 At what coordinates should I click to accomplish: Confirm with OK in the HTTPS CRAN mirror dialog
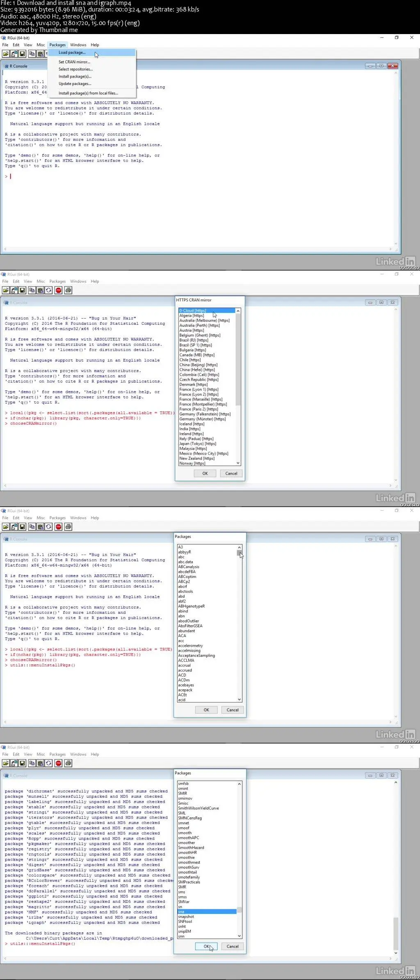pyautogui.click(x=205, y=473)
